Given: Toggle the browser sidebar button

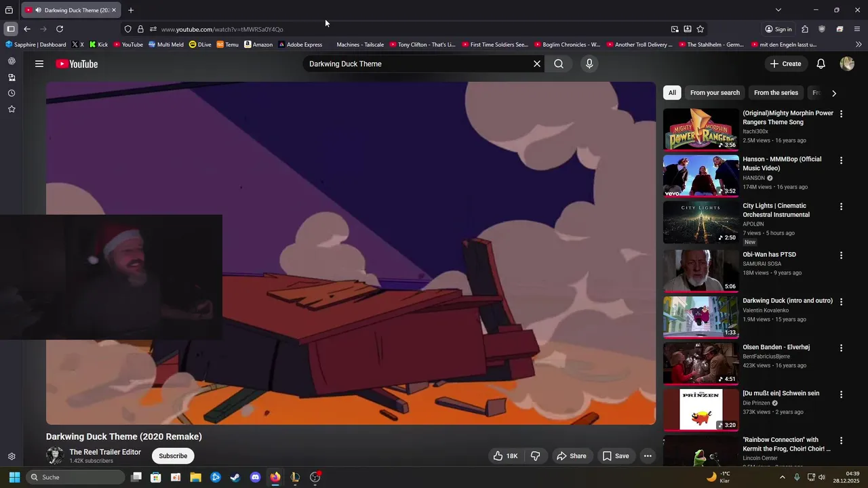Looking at the screenshot, I should 10,29.
